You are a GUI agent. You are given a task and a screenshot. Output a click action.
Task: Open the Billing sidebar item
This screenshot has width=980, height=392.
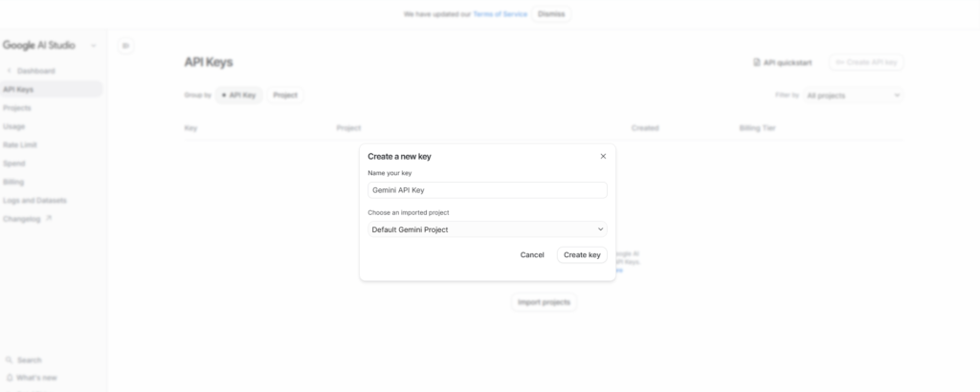coord(13,182)
